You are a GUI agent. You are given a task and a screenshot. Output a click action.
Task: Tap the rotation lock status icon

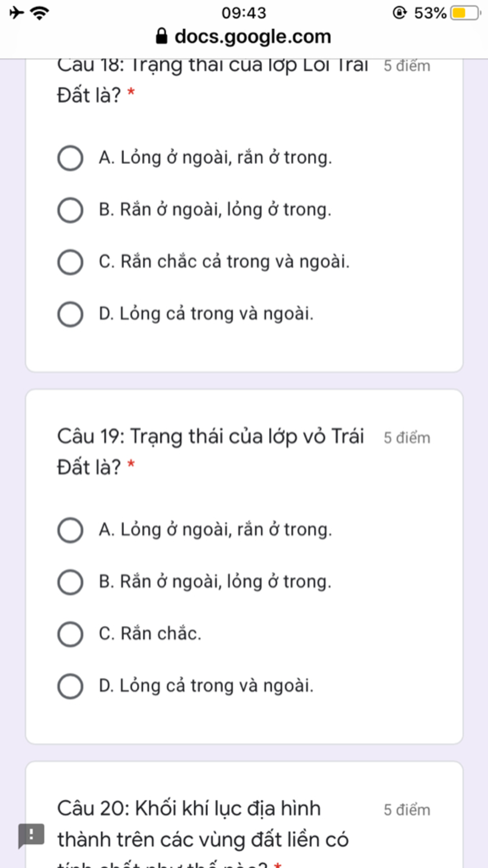pyautogui.click(x=399, y=12)
